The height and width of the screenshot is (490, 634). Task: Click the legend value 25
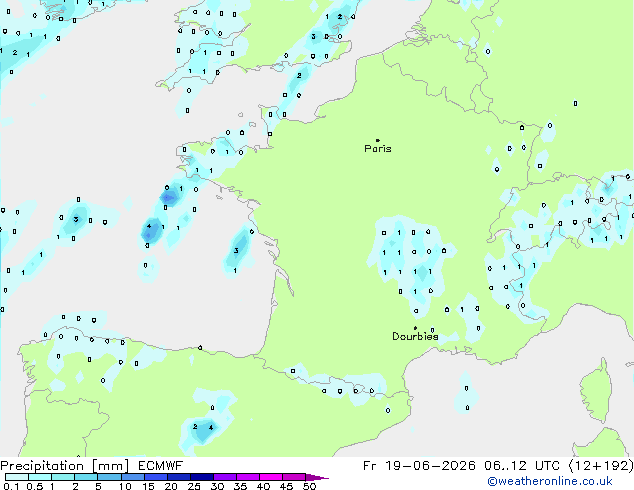click(x=194, y=486)
